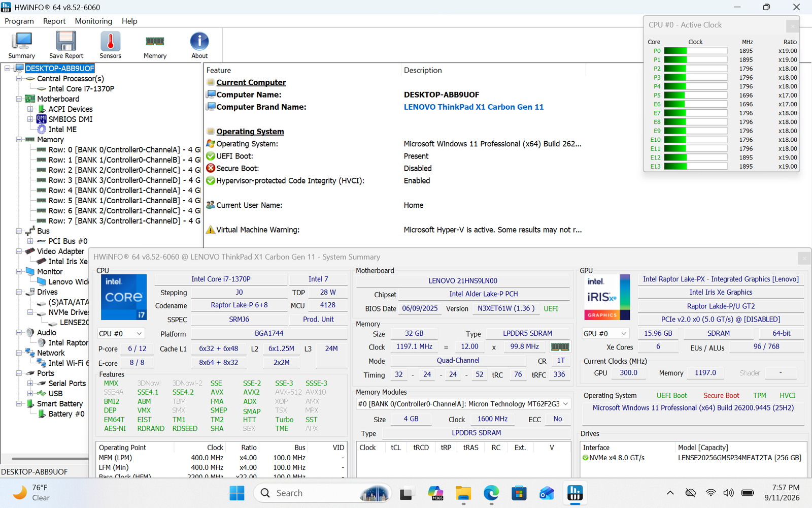
Task: Open HWiNFO icon in the taskbar
Action: [574, 493]
